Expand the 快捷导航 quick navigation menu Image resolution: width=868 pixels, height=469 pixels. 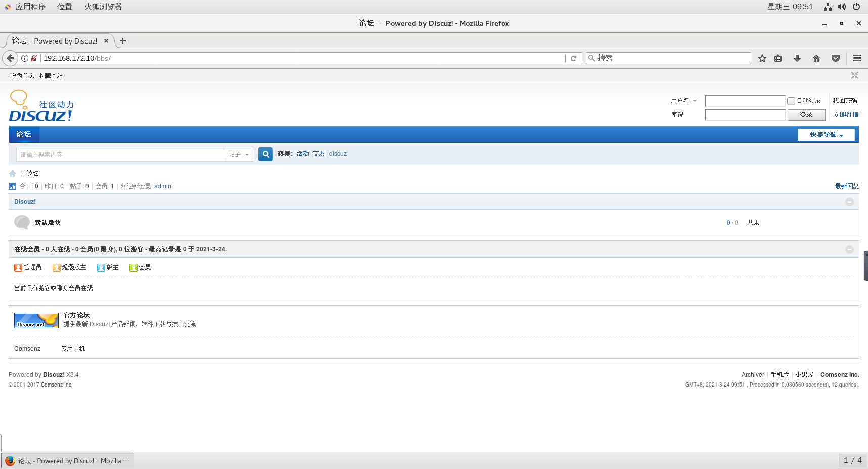(x=826, y=135)
